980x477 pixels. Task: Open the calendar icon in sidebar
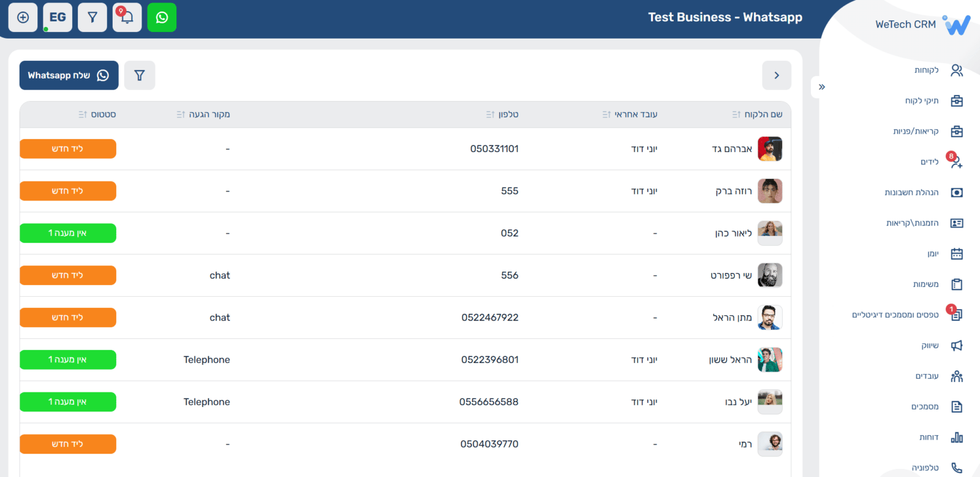click(957, 254)
